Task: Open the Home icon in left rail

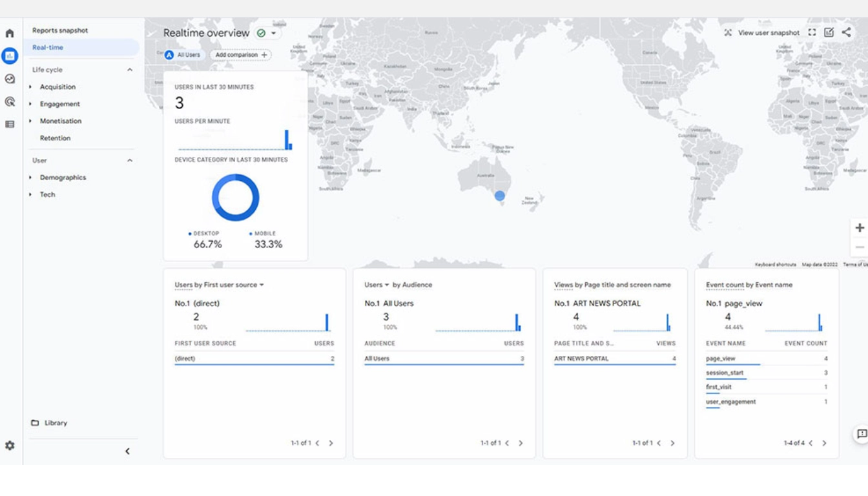Action: pos(10,33)
